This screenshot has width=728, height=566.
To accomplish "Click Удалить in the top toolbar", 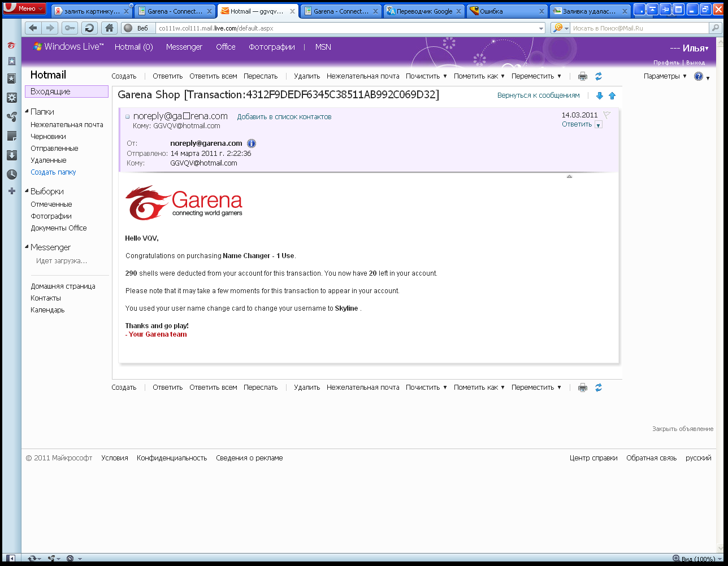I will pyautogui.click(x=307, y=76).
